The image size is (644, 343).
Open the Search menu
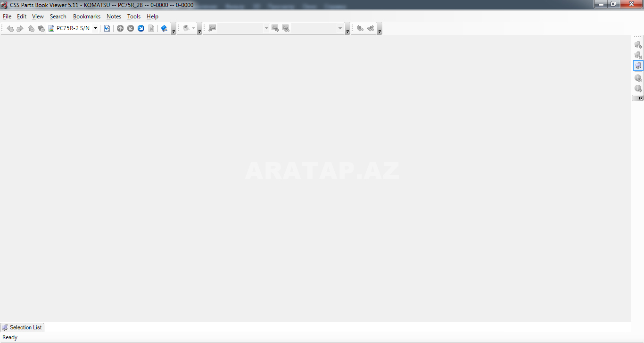[x=58, y=16]
